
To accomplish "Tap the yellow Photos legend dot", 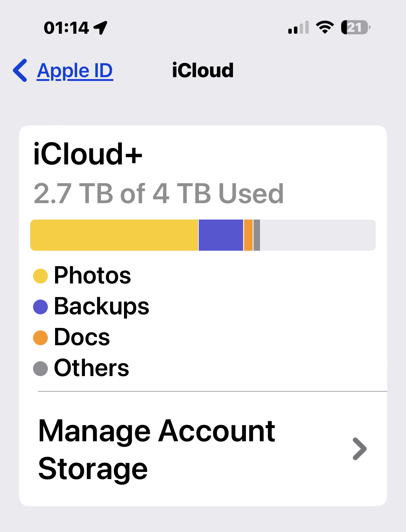I will (x=40, y=276).
